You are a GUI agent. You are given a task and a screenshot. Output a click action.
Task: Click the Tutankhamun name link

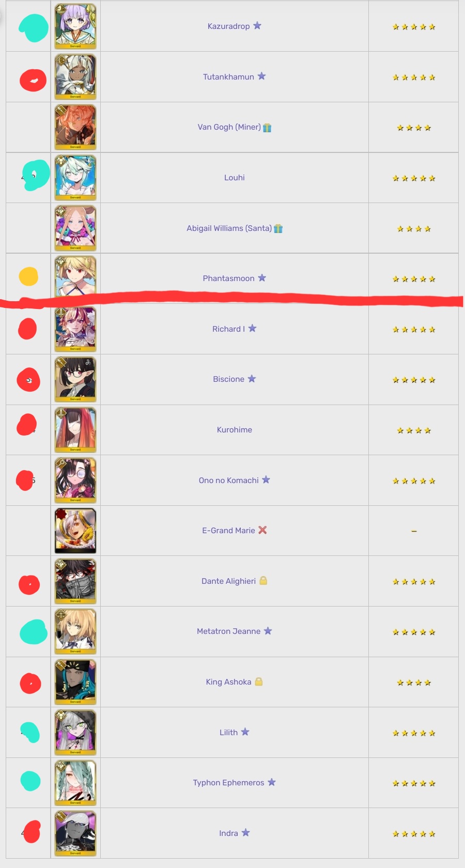coord(228,77)
